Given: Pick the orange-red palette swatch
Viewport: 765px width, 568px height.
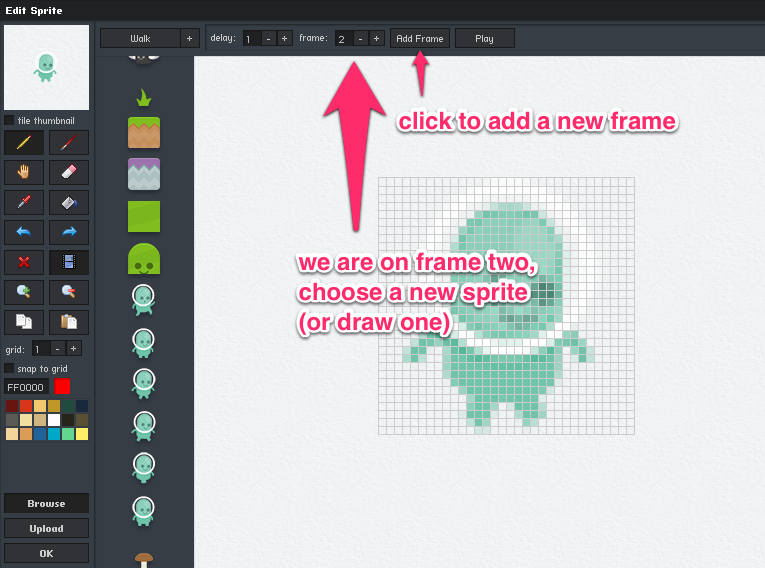Looking at the screenshot, I should (x=26, y=406).
